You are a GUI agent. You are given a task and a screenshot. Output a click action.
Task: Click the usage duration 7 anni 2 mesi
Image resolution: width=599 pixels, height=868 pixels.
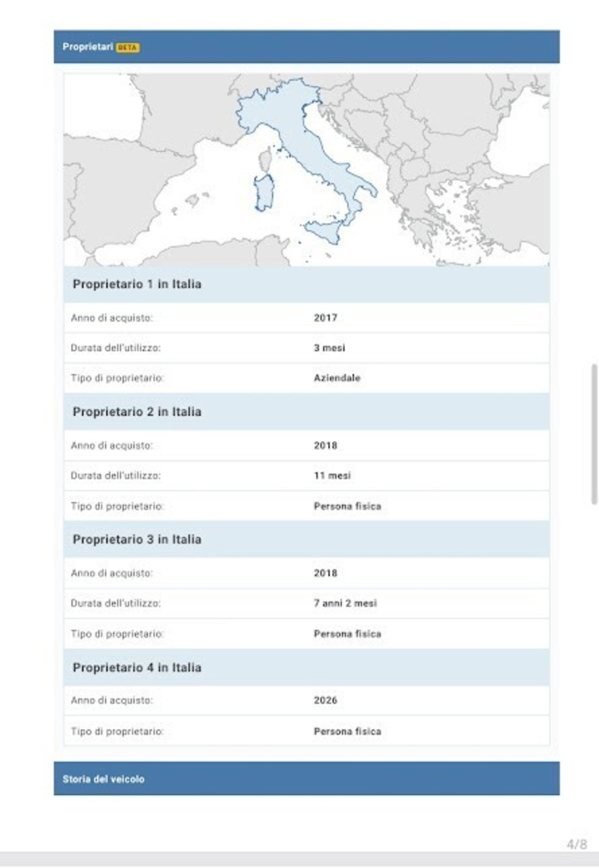[345, 603]
